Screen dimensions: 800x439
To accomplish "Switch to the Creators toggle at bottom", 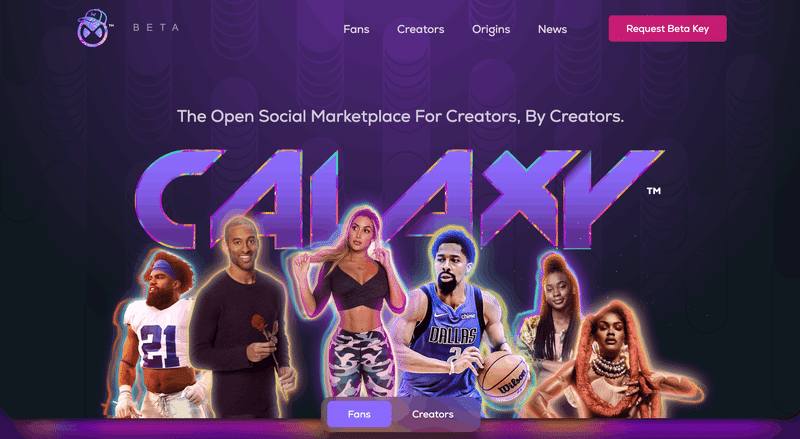I will 433,414.
